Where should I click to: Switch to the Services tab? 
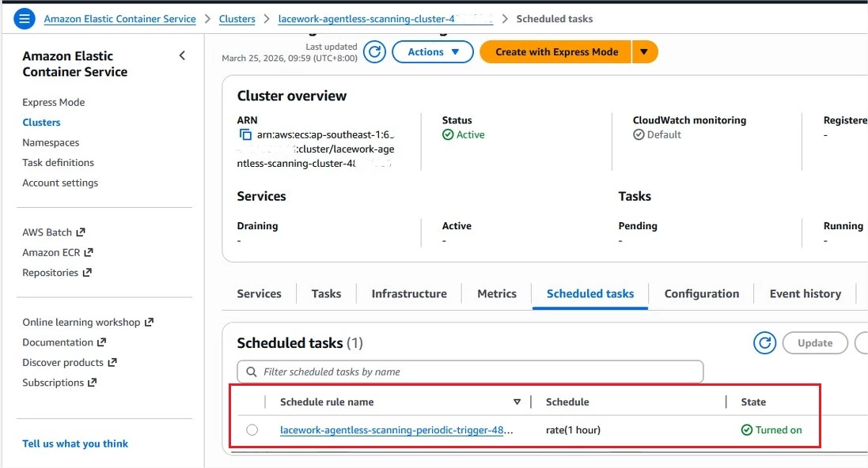click(259, 294)
